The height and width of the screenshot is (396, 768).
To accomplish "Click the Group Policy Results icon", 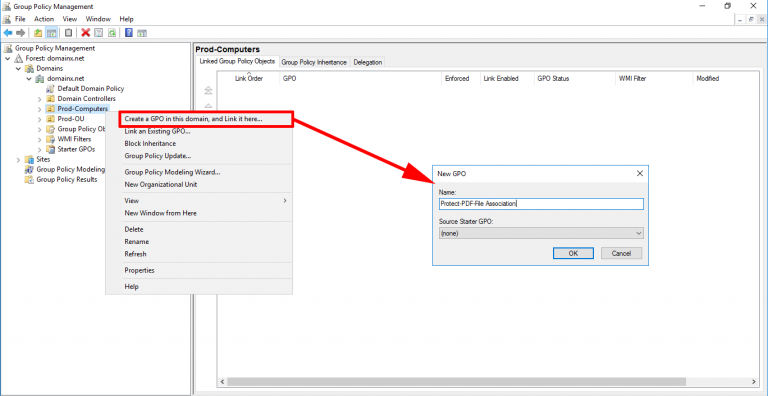I will pyautogui.click(x=29, y=179).
